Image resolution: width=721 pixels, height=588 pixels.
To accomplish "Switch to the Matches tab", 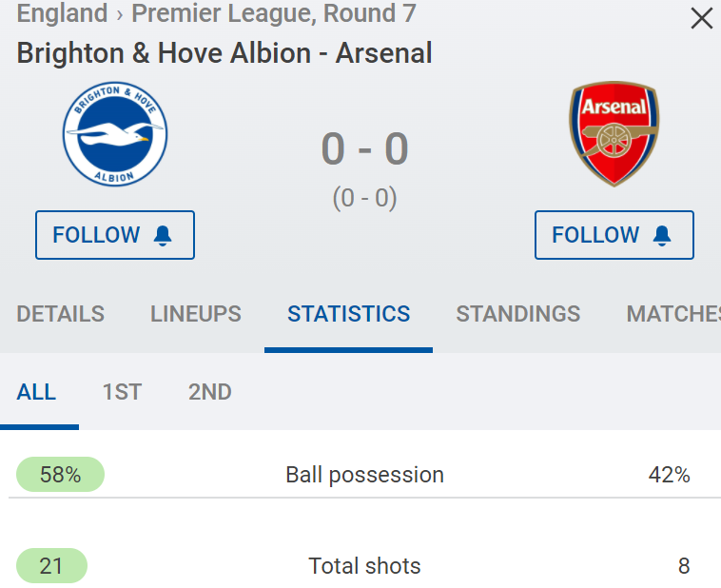I will tap(673, 314).
